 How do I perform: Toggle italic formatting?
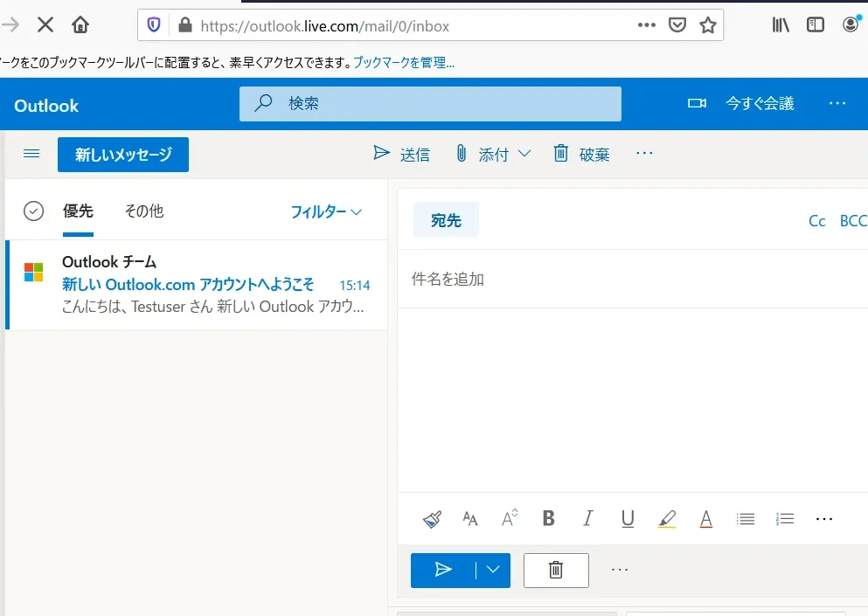[588, 519]
